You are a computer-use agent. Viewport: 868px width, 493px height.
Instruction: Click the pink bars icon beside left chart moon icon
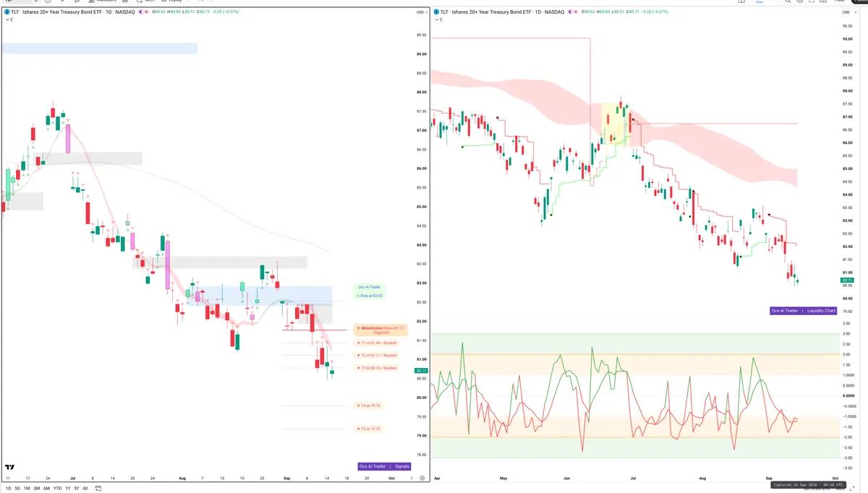[147, 12]
